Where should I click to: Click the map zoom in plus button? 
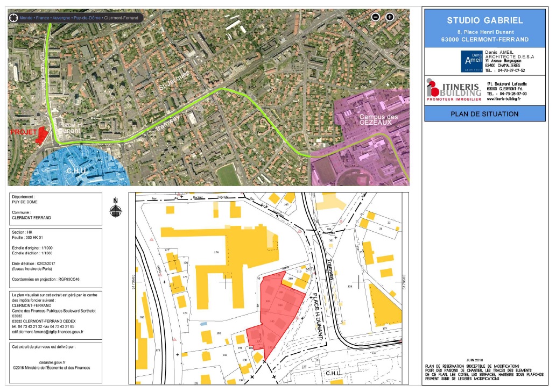tap(390, 17)
